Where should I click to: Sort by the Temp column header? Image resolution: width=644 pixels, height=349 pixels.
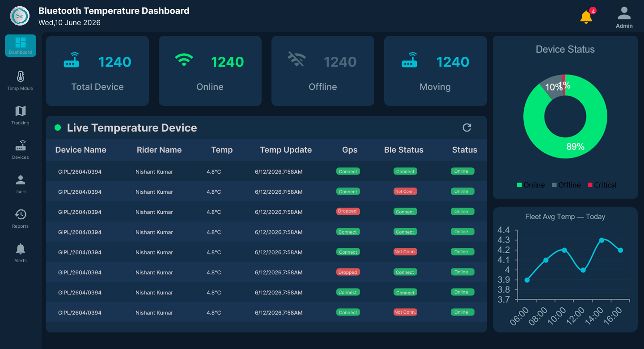pos(222,150)
